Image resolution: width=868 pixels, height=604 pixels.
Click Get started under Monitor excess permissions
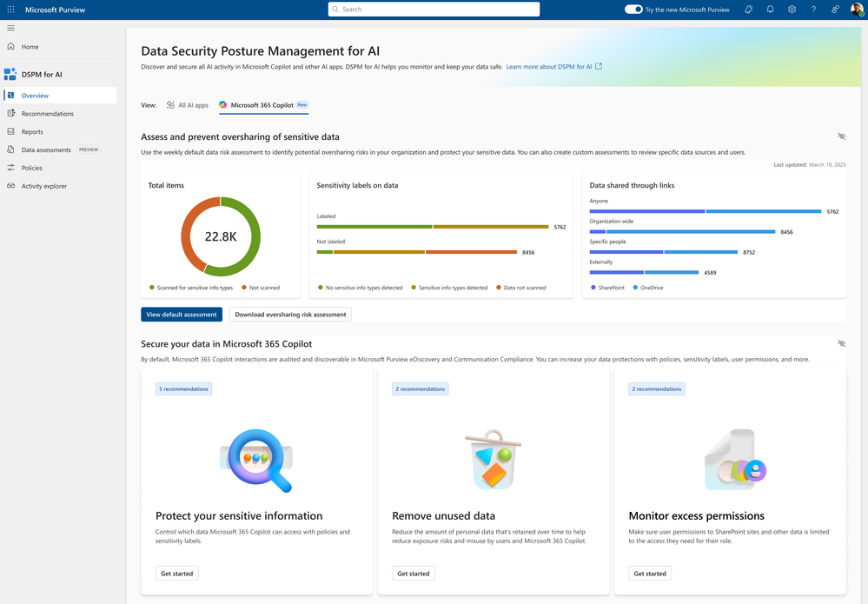point(650,574)
